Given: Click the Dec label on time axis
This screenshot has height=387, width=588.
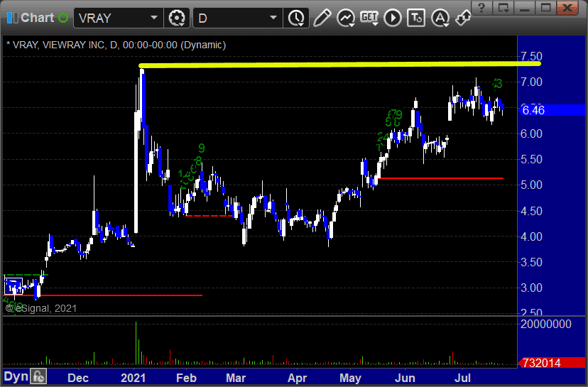Looking at the screenshot, I should coord(78,378).
